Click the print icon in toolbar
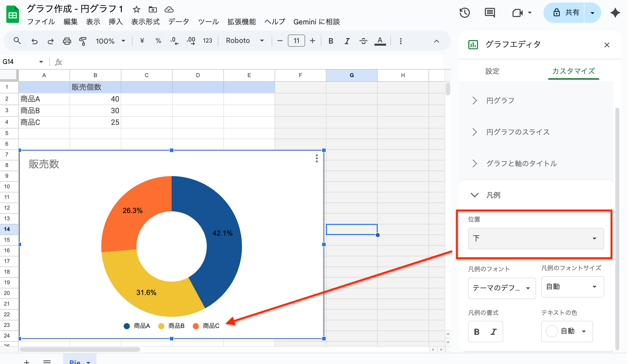The width and height of the screenshot is (627, 364). (67, 41)
